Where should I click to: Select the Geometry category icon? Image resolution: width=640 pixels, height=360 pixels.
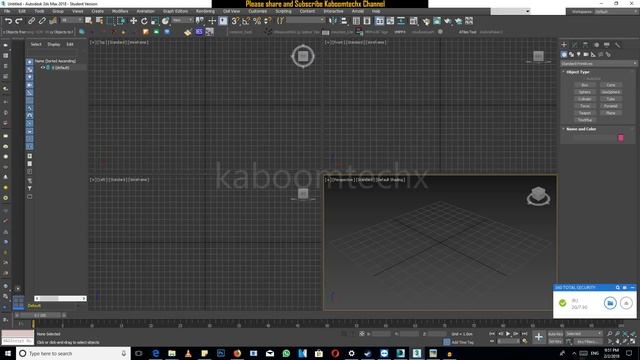pos(564,54)
